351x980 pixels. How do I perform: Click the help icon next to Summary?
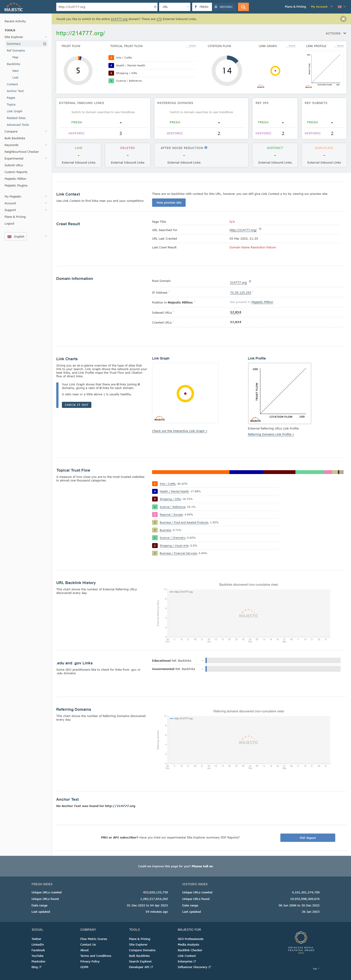(x=45, y=44)
